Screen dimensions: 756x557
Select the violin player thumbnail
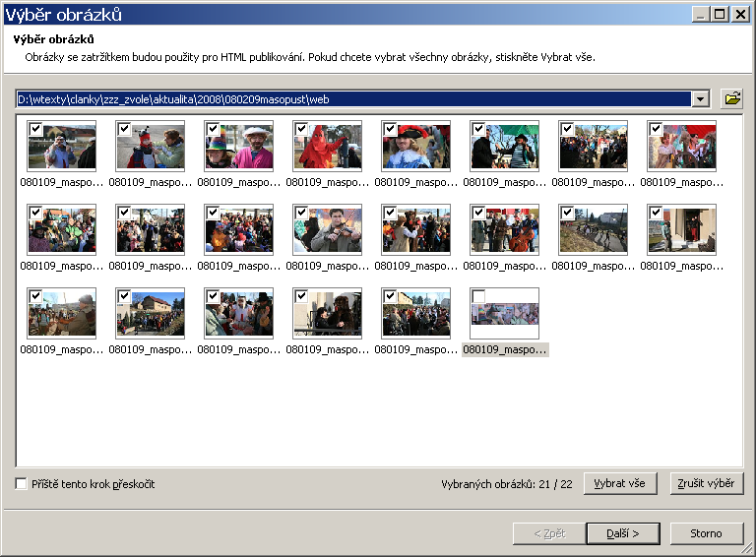pyautogui.click(x=328, y=231)
